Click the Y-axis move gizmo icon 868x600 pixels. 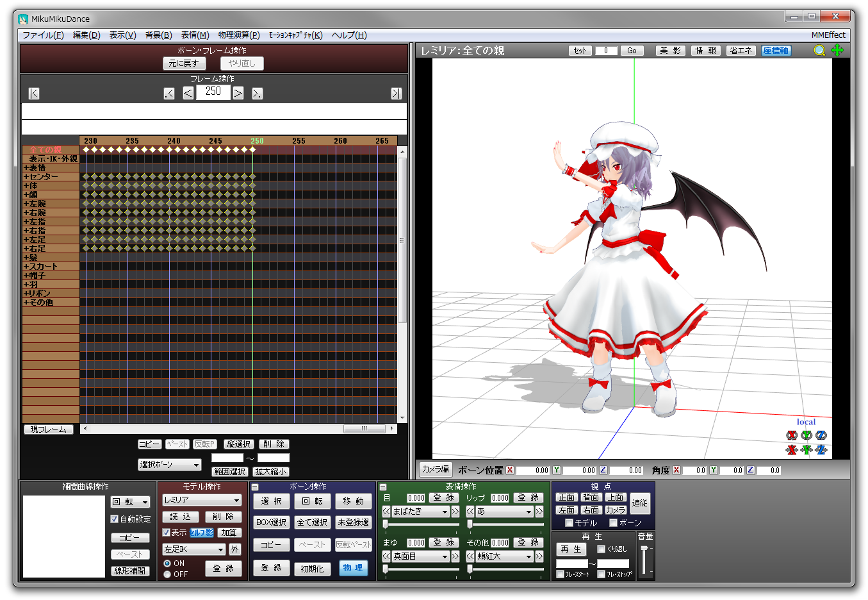tap(807, 450)
